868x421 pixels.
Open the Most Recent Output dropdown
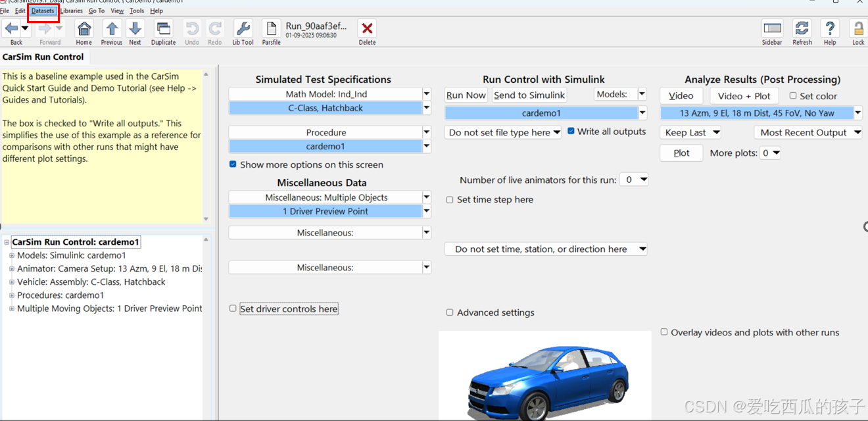click(808, 132)
